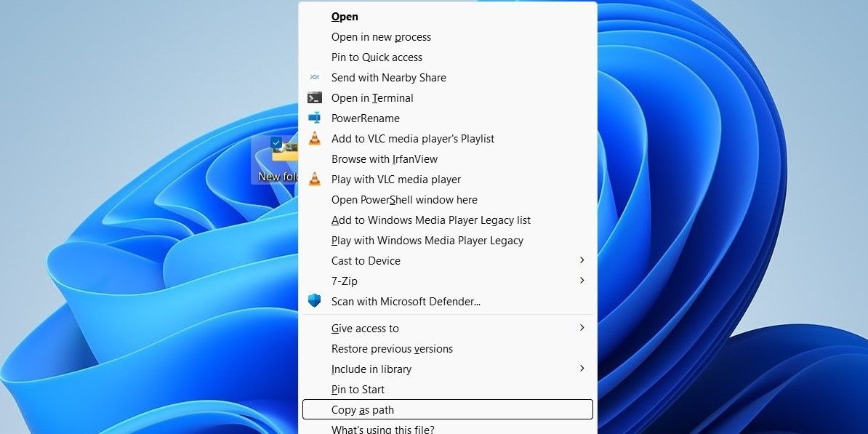Select Play with Windows Media Player Legacy
Viewport: 868px width, 434px height.
[x=448, y=240]
